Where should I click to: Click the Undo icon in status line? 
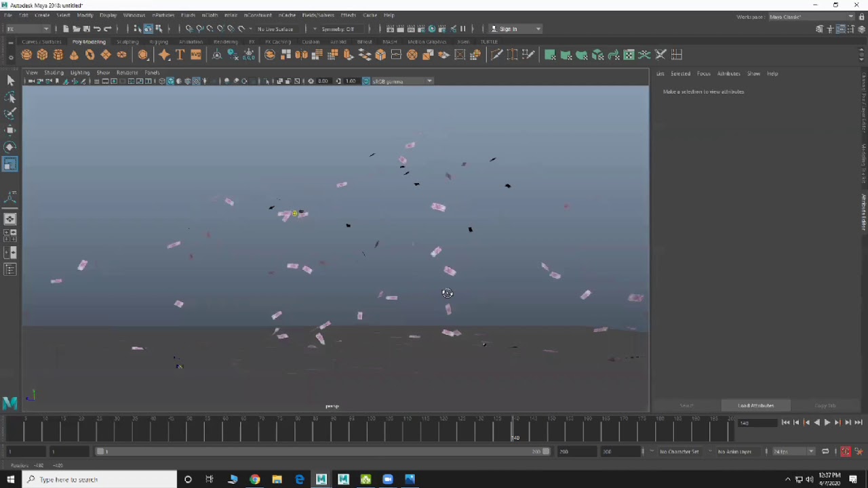[x=97, y=29]
